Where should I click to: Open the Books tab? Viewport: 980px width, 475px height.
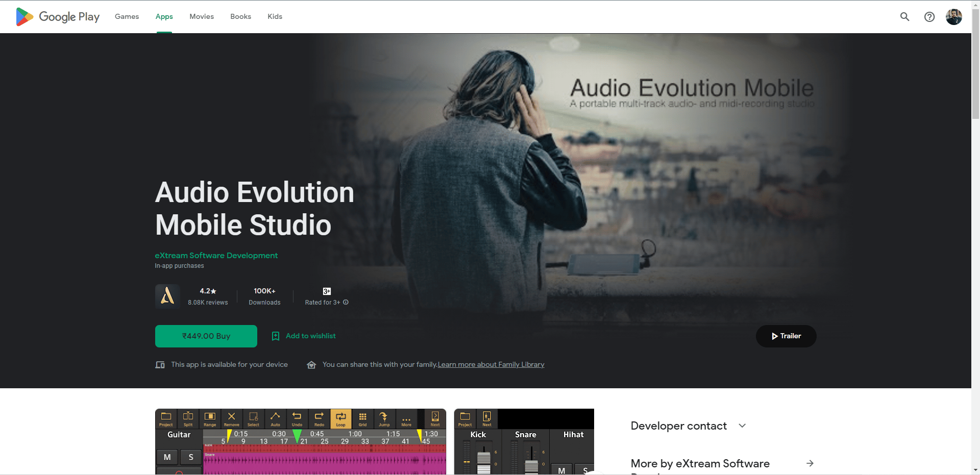tap(240, 17)
